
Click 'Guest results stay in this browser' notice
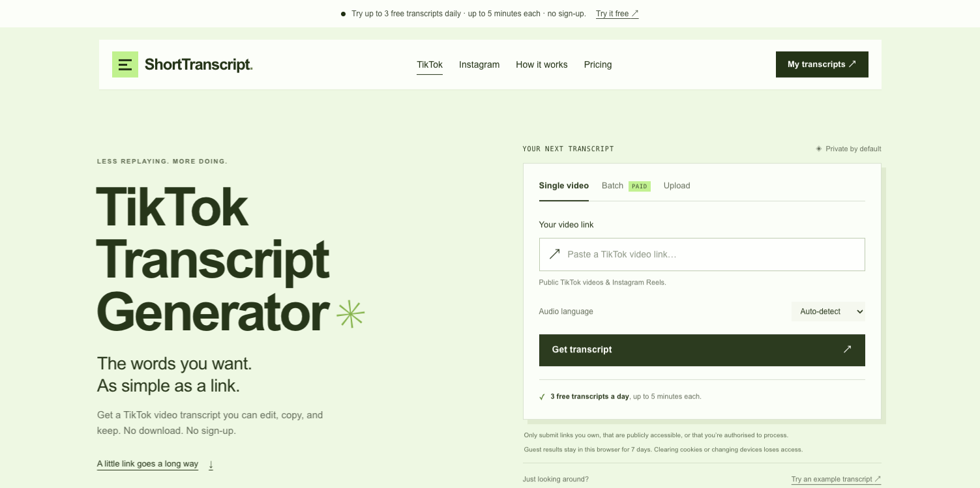coord(663,450)
